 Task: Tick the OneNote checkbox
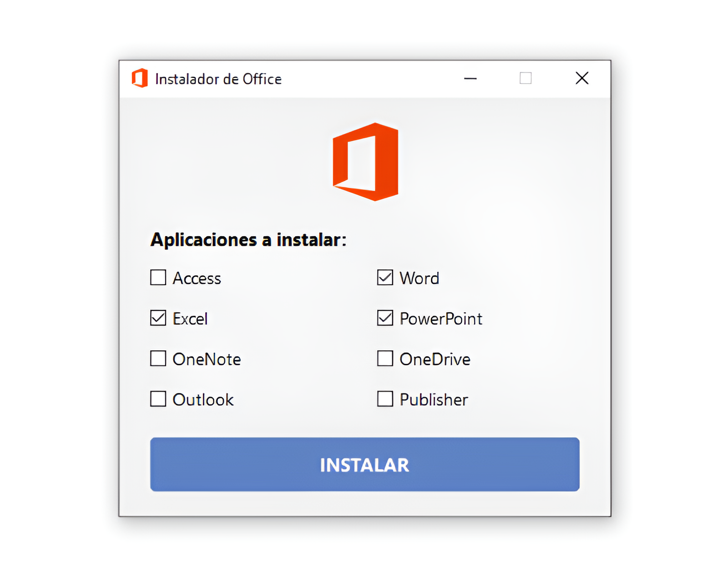point(158,358)
